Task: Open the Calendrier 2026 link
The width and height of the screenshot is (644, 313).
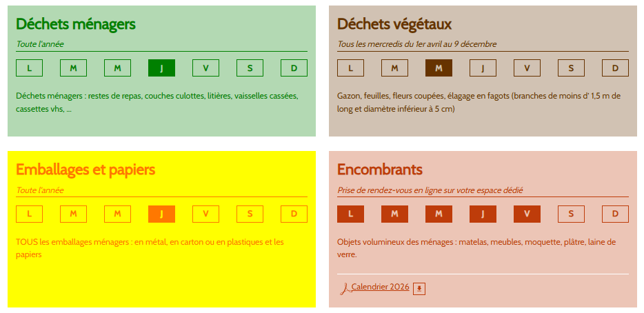Action: click(380, 287)
